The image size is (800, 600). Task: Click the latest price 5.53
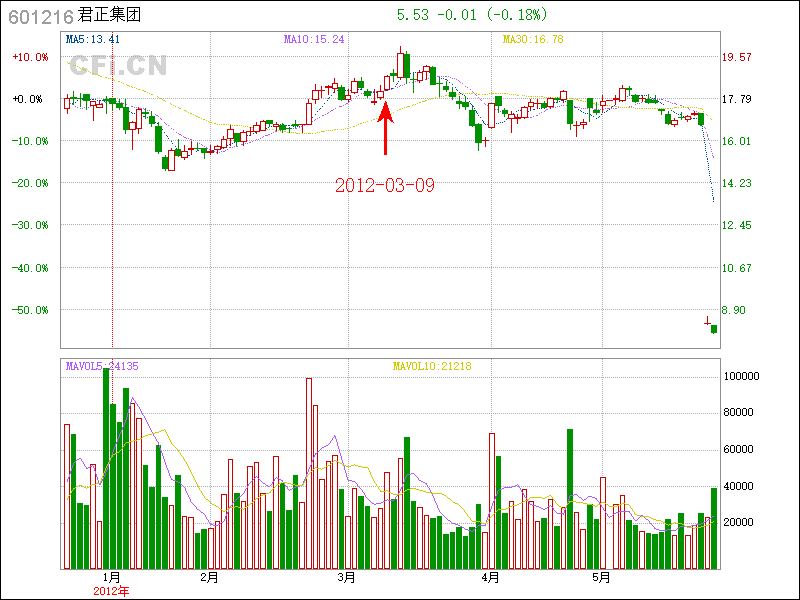coord(413,15)
